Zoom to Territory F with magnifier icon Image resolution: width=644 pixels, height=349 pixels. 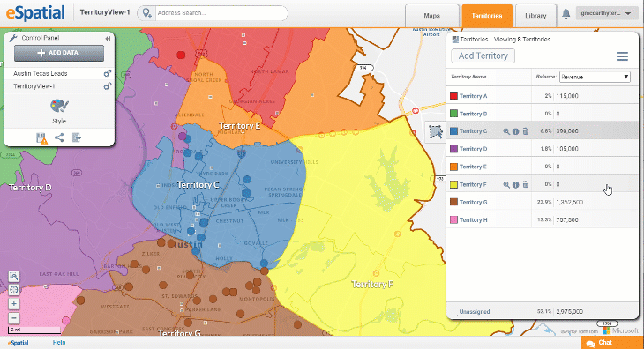[x=506, y=184]
